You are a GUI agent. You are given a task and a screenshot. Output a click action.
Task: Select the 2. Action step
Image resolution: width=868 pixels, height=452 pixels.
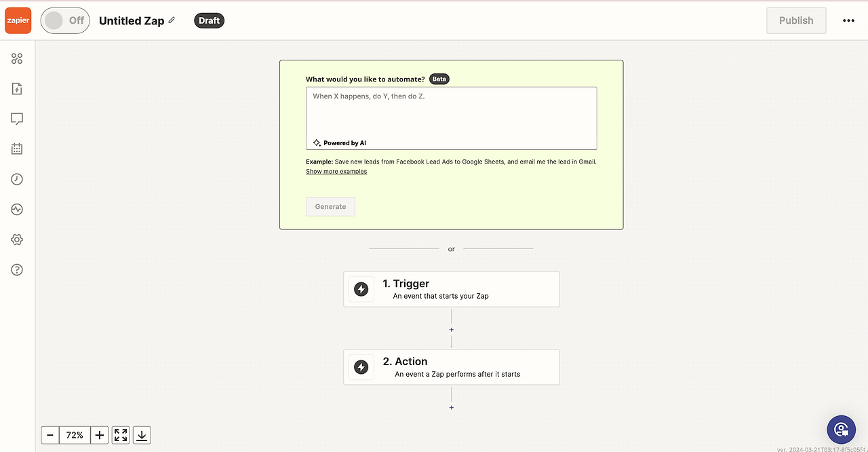coord(452,367)
